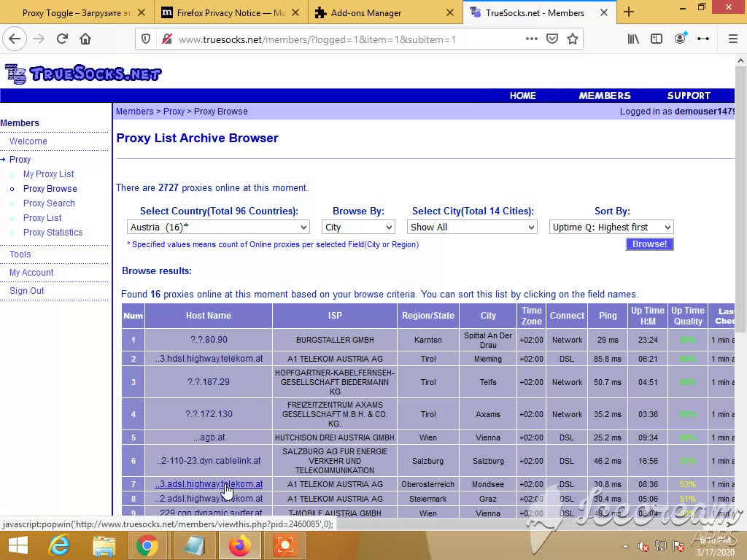
Task: Close the Add-ons Manager tab
Action: coord(449,13)
